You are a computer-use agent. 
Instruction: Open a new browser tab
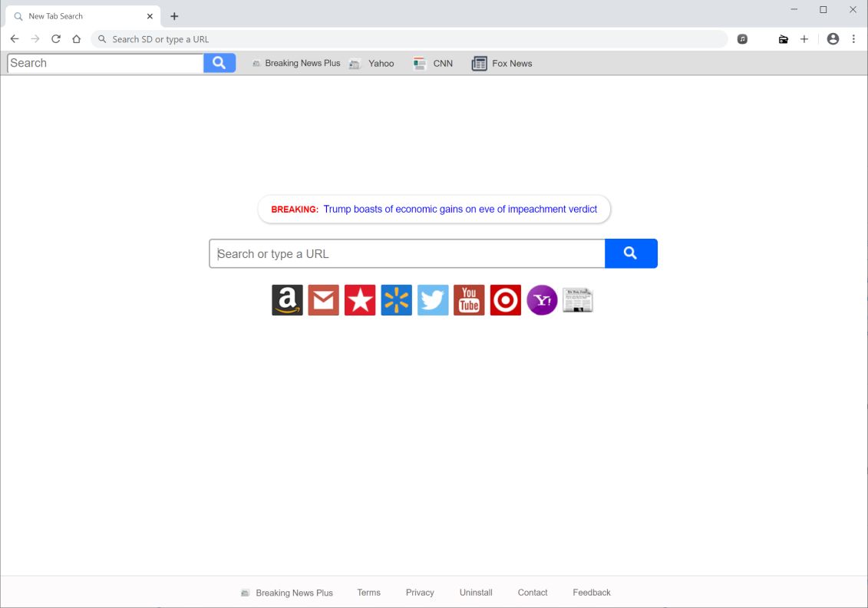coord(174,16)
